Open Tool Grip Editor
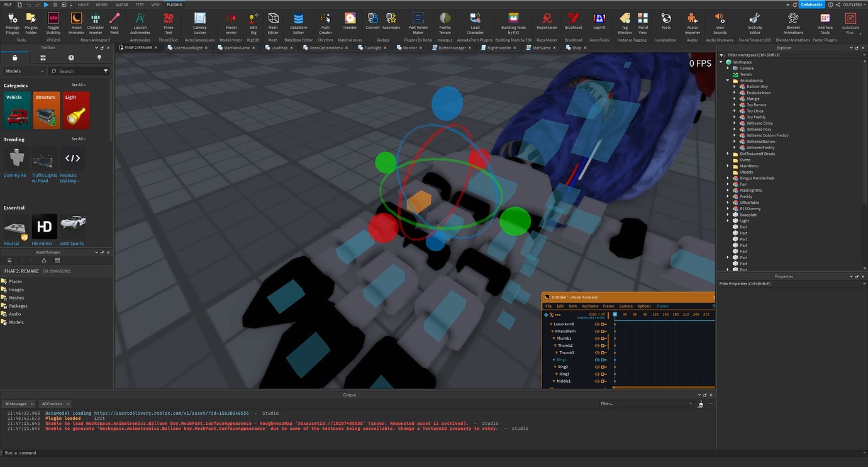The height and width of the screenshot is (467, 868). [755, 23]
